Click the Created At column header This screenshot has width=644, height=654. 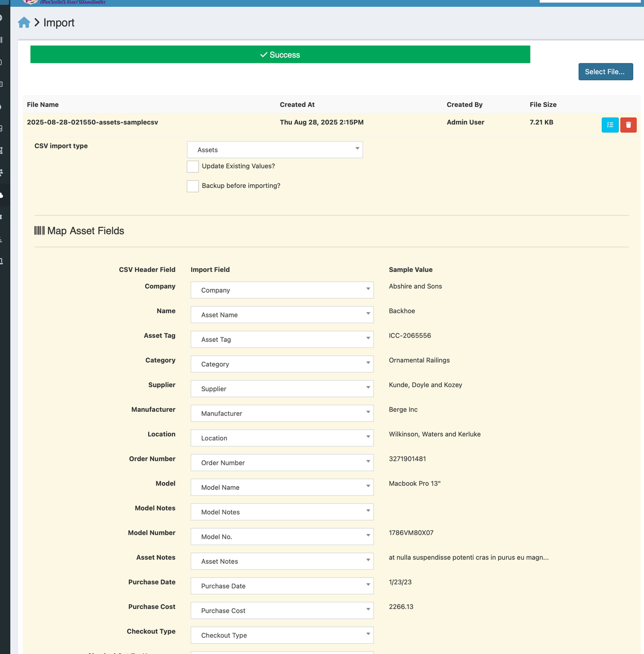pyautogui.click(x=297, y=105)
